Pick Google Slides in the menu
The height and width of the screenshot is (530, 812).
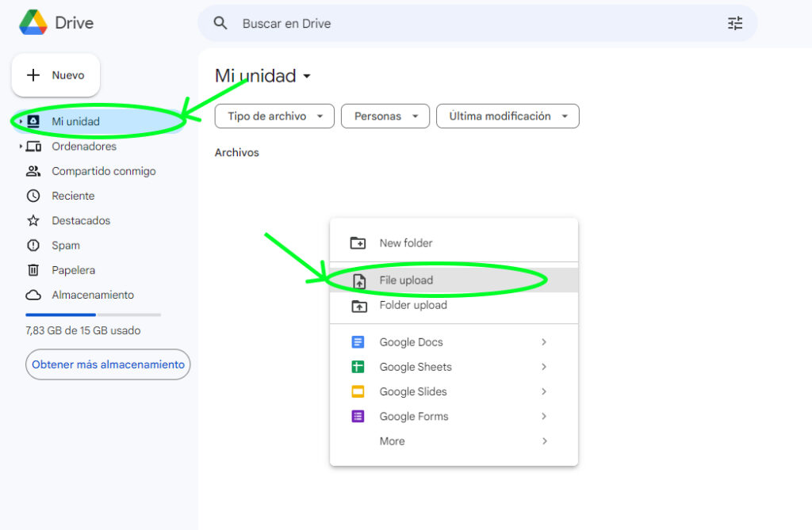[x=454, y=392]
